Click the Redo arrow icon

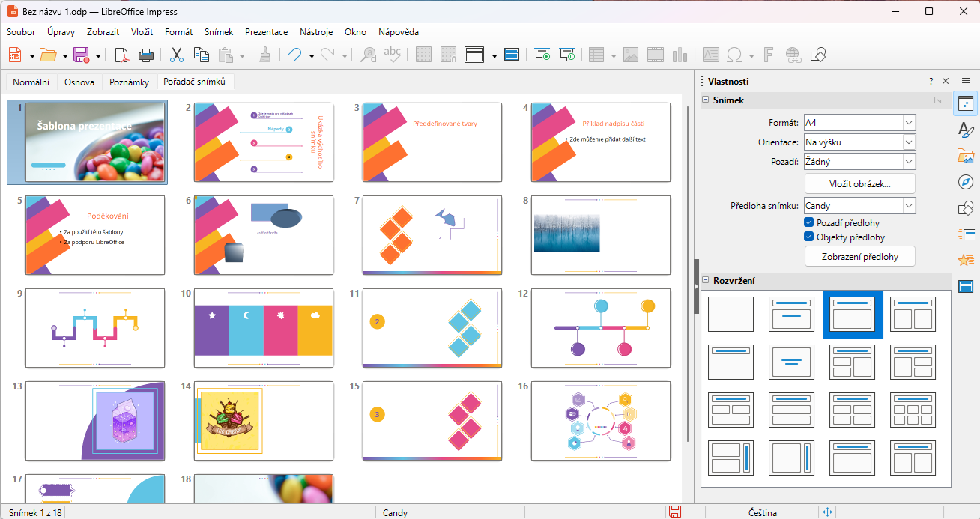click(x=327, y=55)
